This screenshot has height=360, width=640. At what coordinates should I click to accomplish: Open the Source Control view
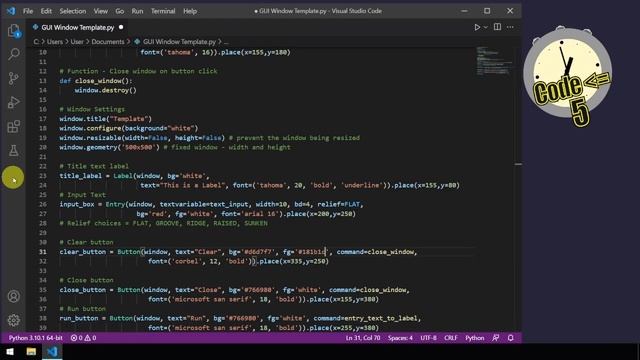click(13, 78)
